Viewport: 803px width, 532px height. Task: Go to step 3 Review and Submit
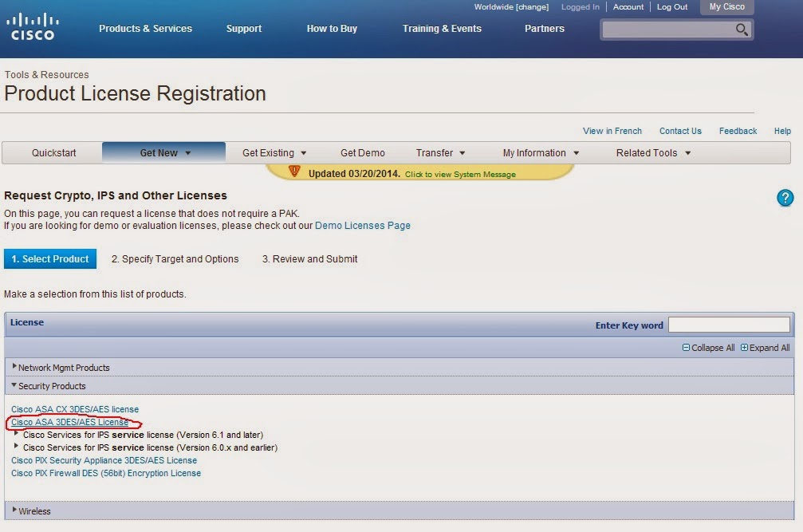[310, 259]
